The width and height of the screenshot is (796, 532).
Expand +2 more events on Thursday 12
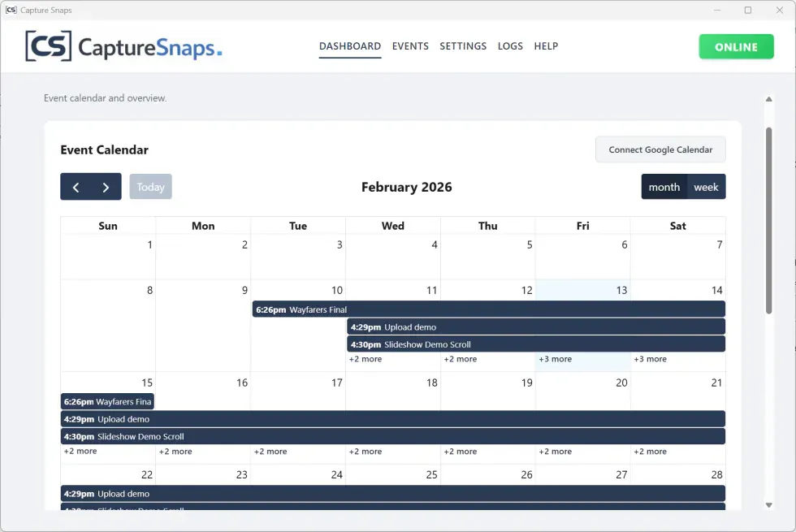(x=461, y=359)
